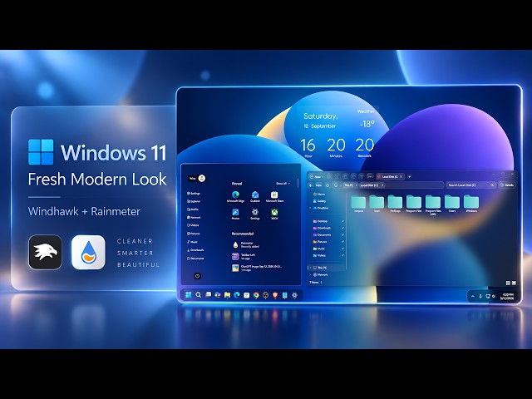Viewport: 532px width, 399px height.
Task: Expand OneDrive in Explorer sidebar
Action: tap(310, 208)
